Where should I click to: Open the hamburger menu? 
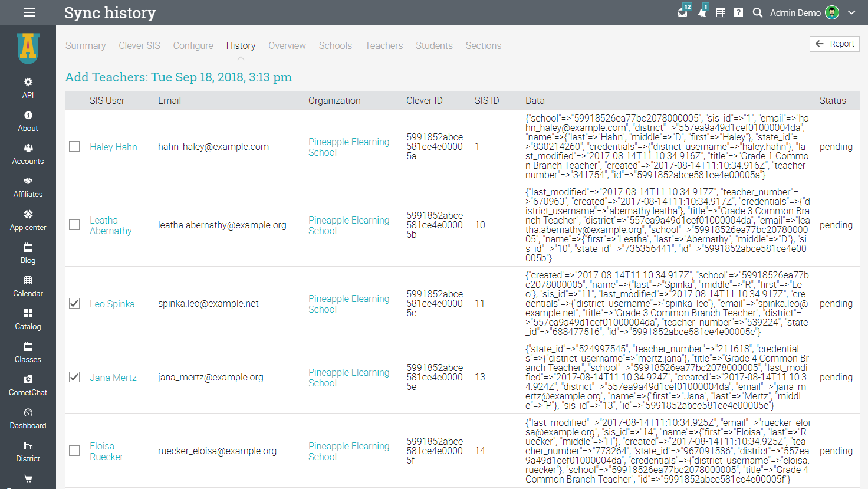[29, 12]
